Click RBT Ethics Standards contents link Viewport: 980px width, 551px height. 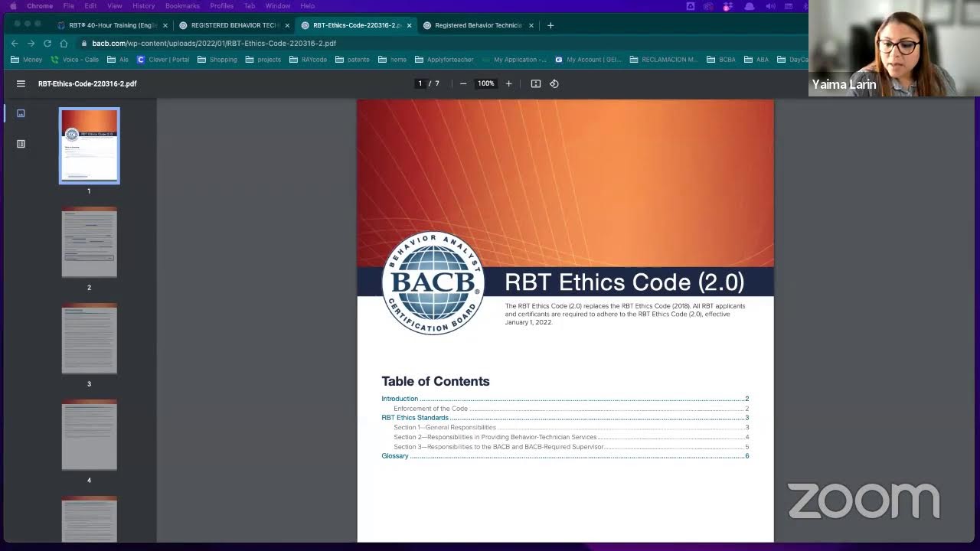pyautogui.click(x=415, y=418)
